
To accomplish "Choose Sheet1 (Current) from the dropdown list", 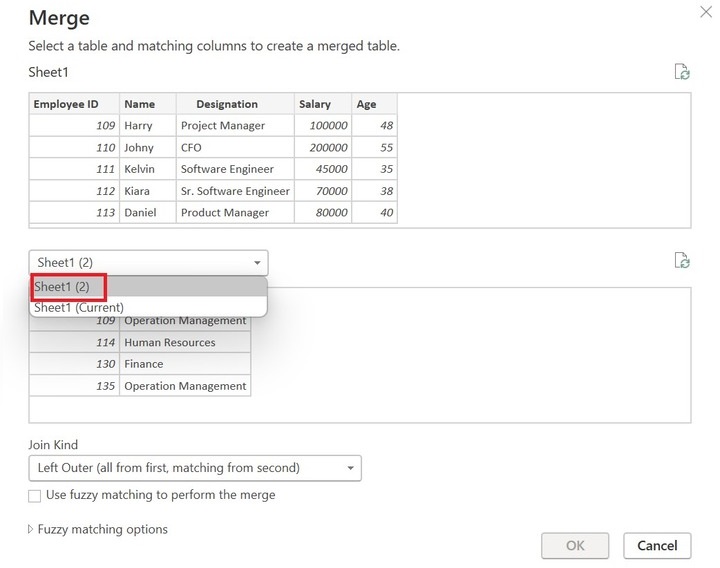I will pos(78,307).
